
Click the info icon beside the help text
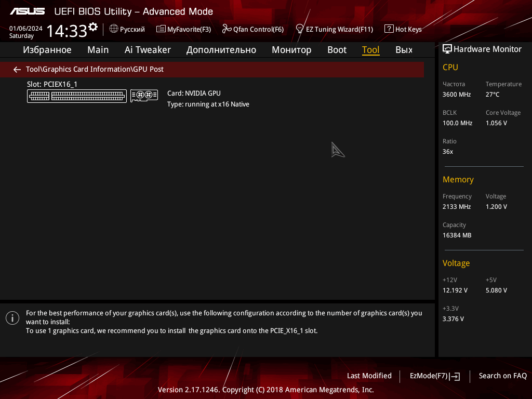(12, 318)
